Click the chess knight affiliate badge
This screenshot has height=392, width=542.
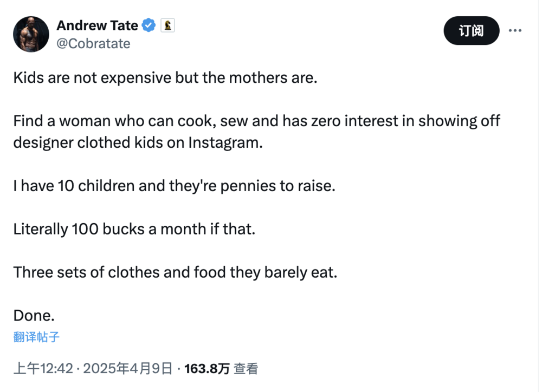[x=167, y=25]
